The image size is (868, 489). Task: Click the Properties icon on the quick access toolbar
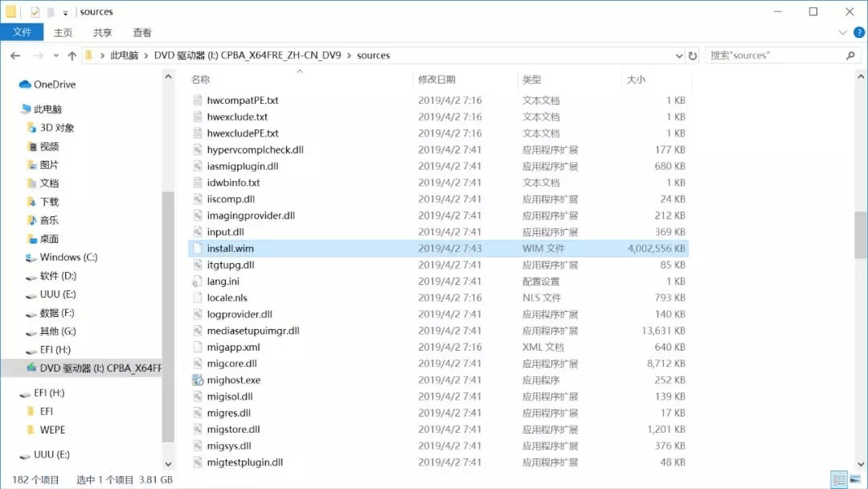click(34, 12)
